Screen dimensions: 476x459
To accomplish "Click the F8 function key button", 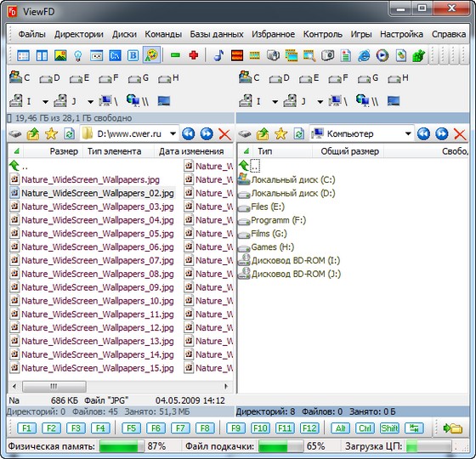I will pyautogui.click(x=205, y=428).
